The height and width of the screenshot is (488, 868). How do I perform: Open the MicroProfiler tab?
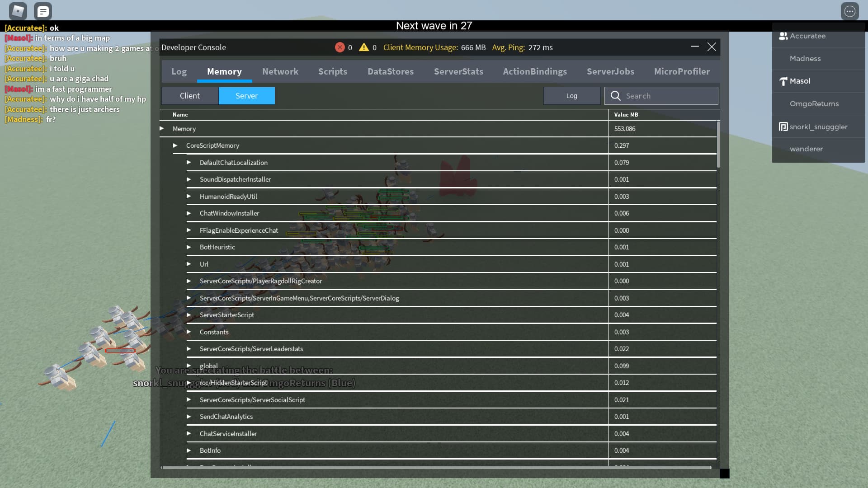(682, 71)
